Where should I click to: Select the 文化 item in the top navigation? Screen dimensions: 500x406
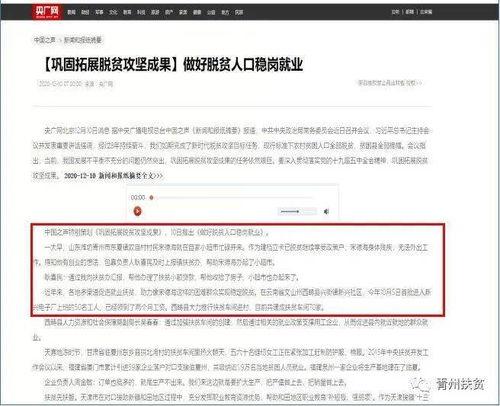point(113,12)
